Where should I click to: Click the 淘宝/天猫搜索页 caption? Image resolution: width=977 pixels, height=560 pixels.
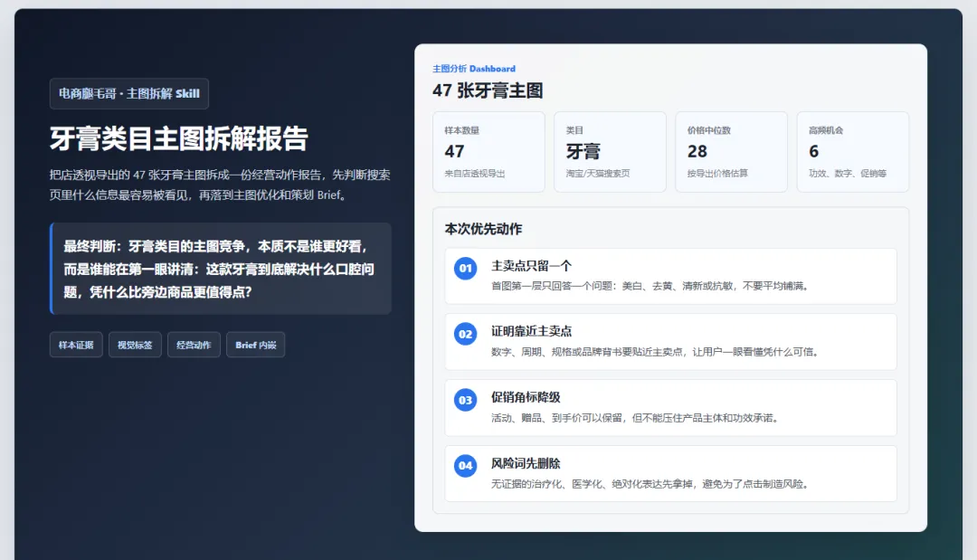(x=598, y=173)
